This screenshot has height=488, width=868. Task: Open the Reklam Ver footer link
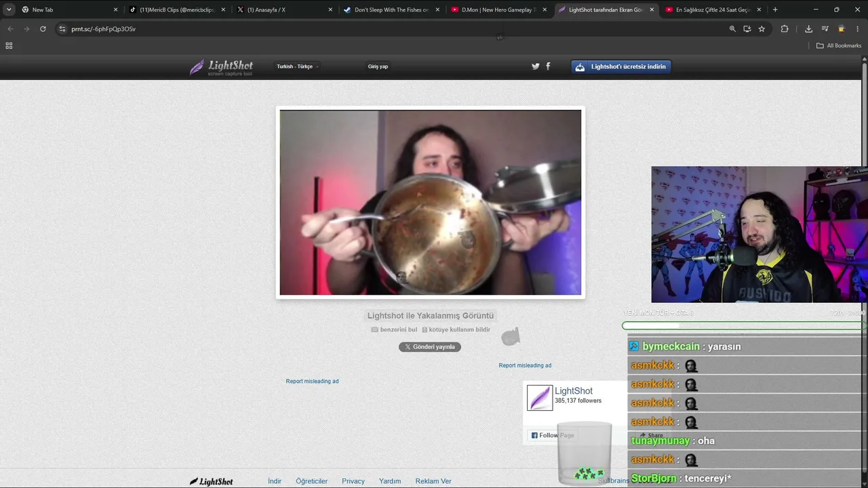click(433, 481)
